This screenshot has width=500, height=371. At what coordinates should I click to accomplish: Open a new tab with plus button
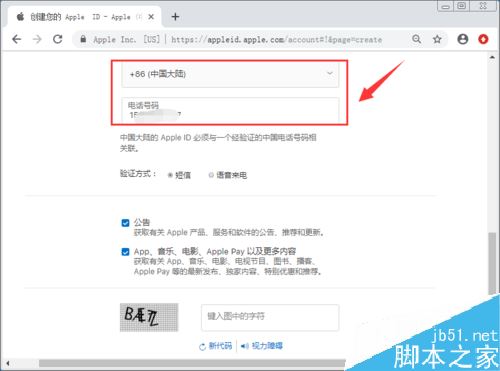[x=175, y=17]
